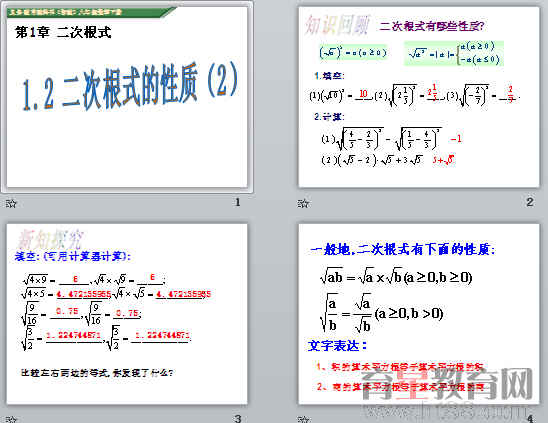
Task: Click the "知识回顾" word art on slide 2
Action: 337,25
